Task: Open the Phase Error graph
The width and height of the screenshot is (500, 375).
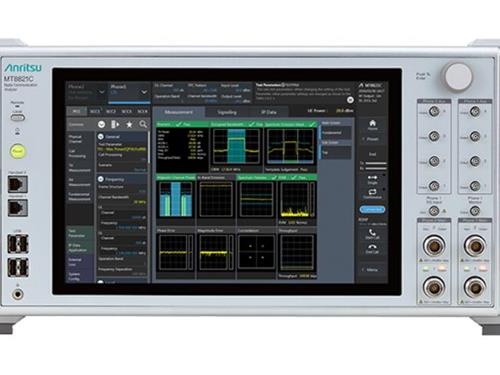Action: pyautogui.click(x=176, y=253)
